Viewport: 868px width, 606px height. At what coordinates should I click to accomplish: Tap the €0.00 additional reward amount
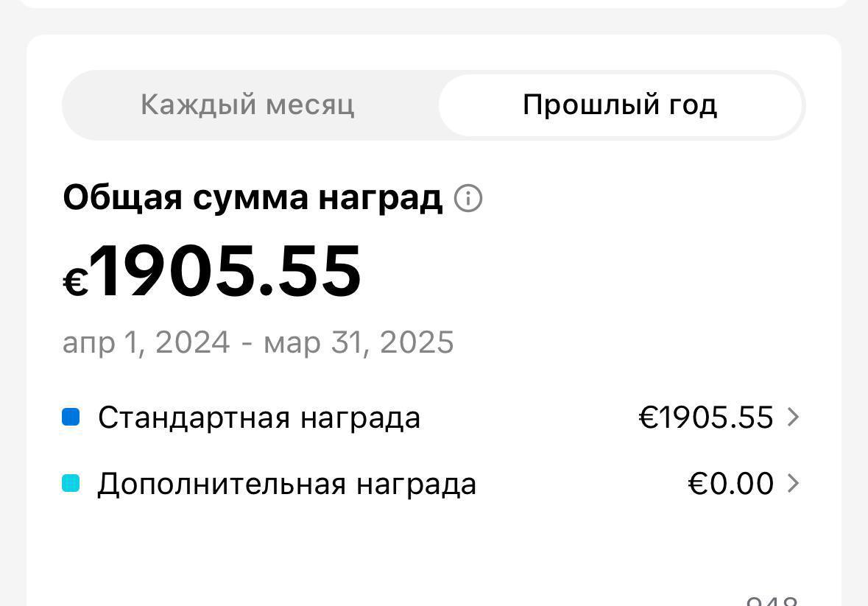[x=730, y=484]
